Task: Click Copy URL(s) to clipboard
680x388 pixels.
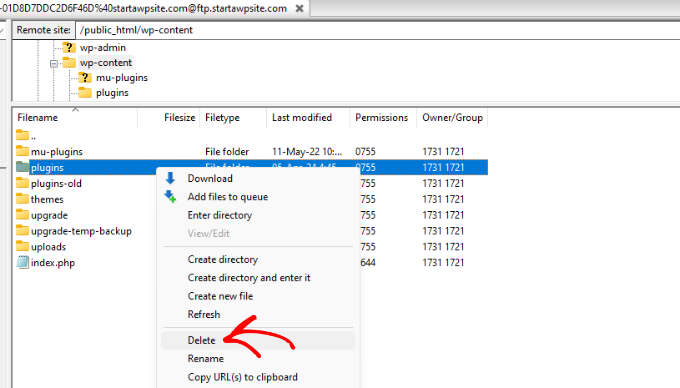Action: pyautogui.click(x=242, y=377)
